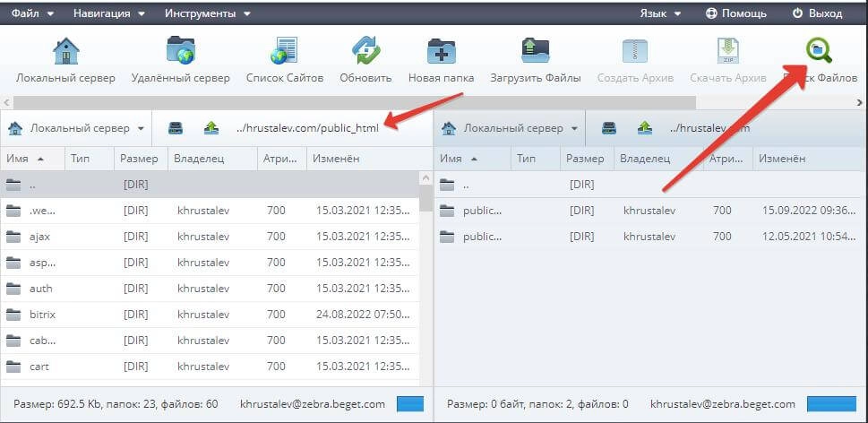Click auth folder icon in left panel
Image resolution: width=868 pixels, height=423 pixels.
coord(13,289)
